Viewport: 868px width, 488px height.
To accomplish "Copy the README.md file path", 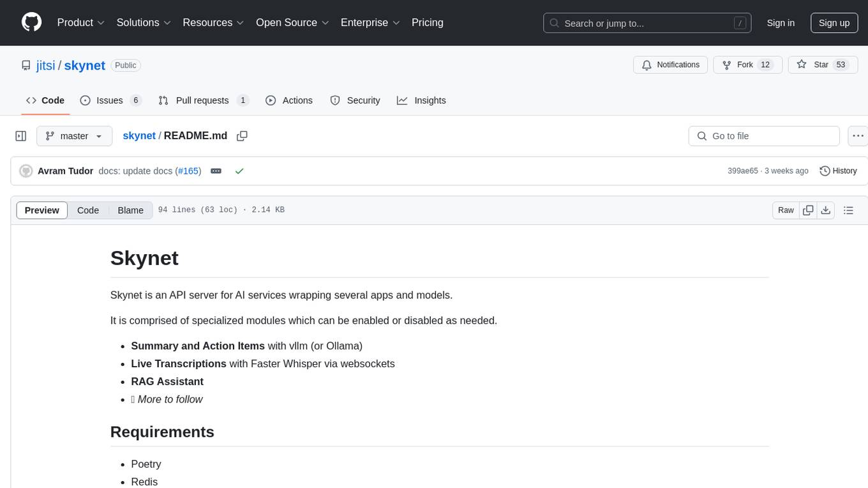I will tap(242, 136).
